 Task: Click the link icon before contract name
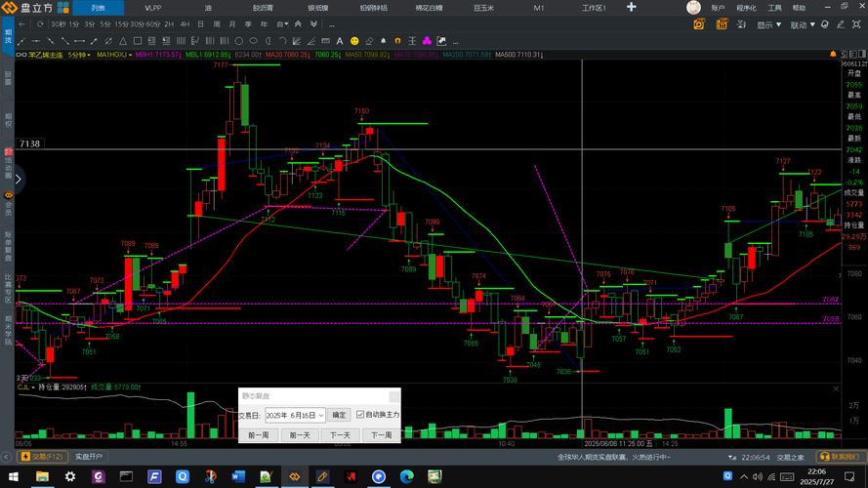pos(21,55)
